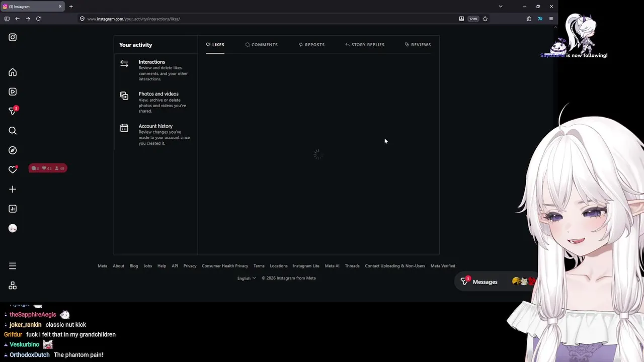
Task: Open the API footer link
Action: (x=175, y=266)
